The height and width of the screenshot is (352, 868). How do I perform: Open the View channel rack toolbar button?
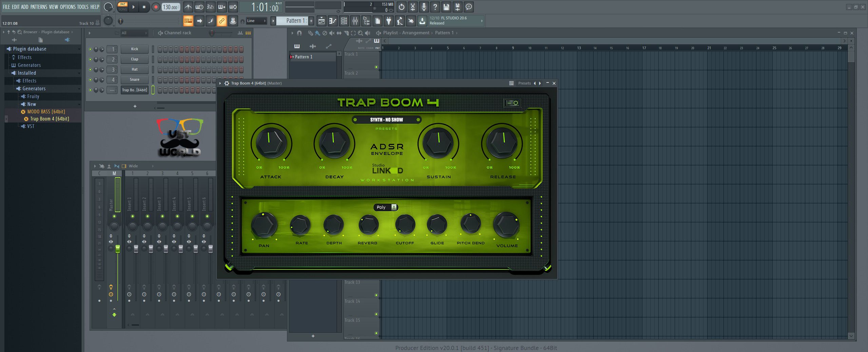click(344, 21)
